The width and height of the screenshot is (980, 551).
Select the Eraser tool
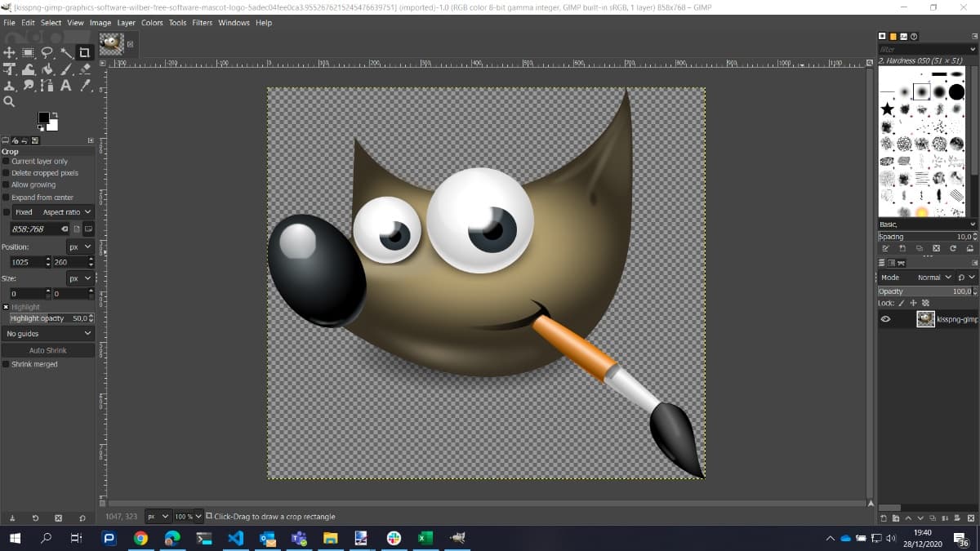point(85,69)
